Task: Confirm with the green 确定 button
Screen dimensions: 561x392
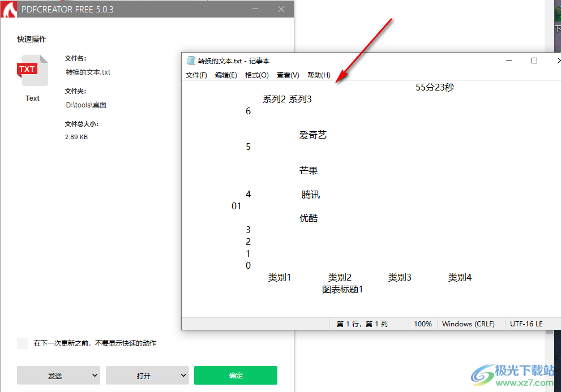Action: coord(235,375)
